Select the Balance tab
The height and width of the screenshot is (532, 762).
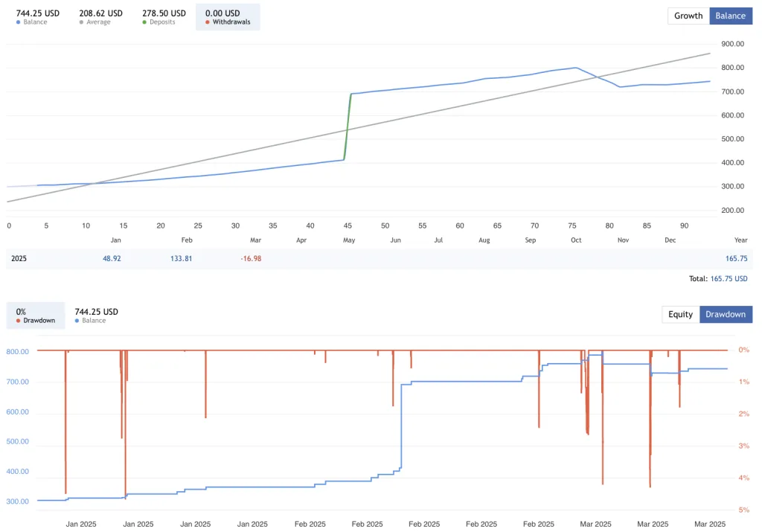pos(730,16)
